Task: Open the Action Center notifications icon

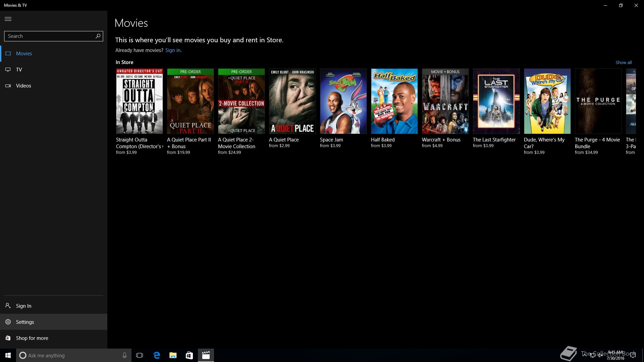Action: [633, 356]
